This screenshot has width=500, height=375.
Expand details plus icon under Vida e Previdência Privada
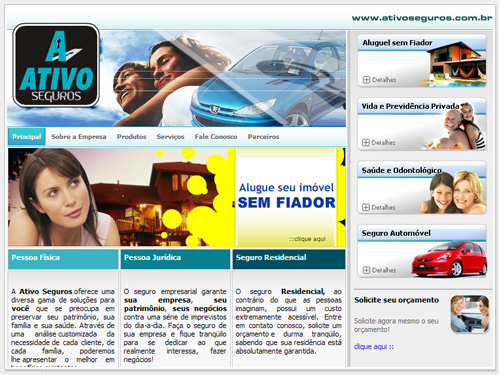click(x=366, y=142)
